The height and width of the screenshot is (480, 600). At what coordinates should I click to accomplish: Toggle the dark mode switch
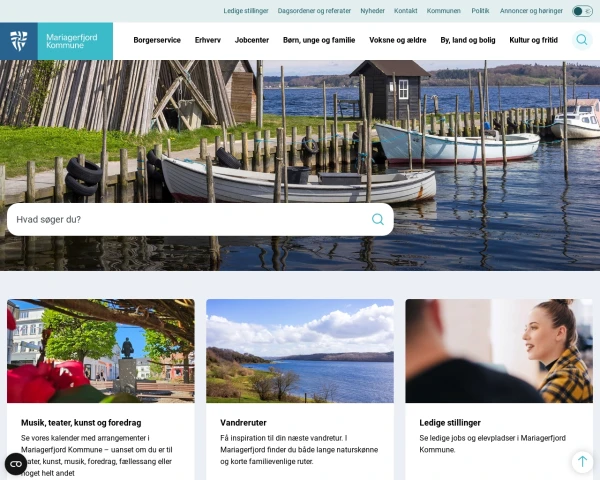(x=582, y=11)
